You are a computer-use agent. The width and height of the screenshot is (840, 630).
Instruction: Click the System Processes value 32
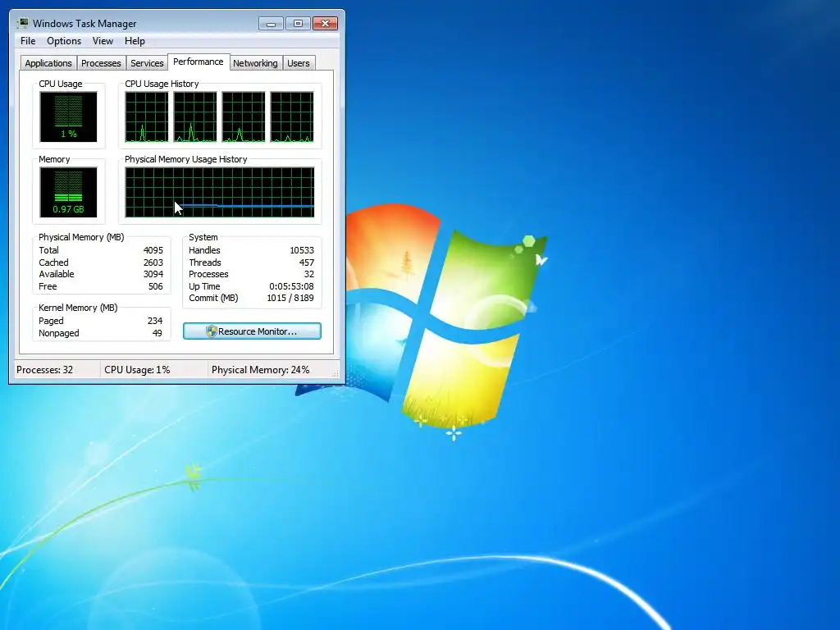pos(309,274)
